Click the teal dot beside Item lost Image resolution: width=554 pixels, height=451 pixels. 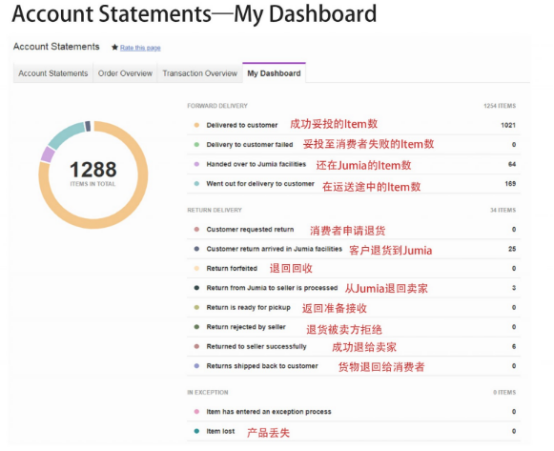coord(197,431)
